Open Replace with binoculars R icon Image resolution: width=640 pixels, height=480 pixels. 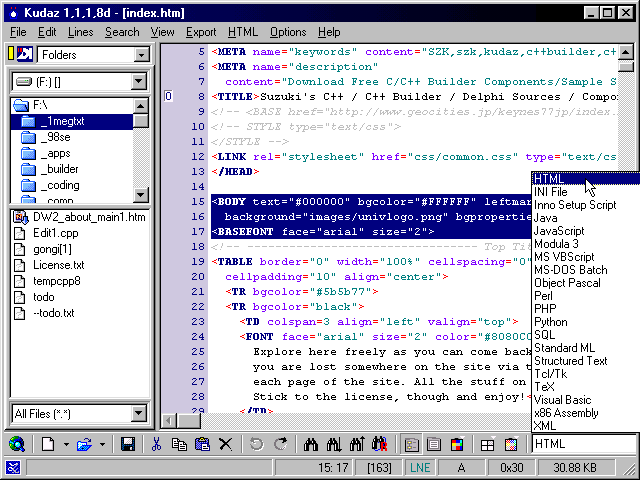point(380,444)
